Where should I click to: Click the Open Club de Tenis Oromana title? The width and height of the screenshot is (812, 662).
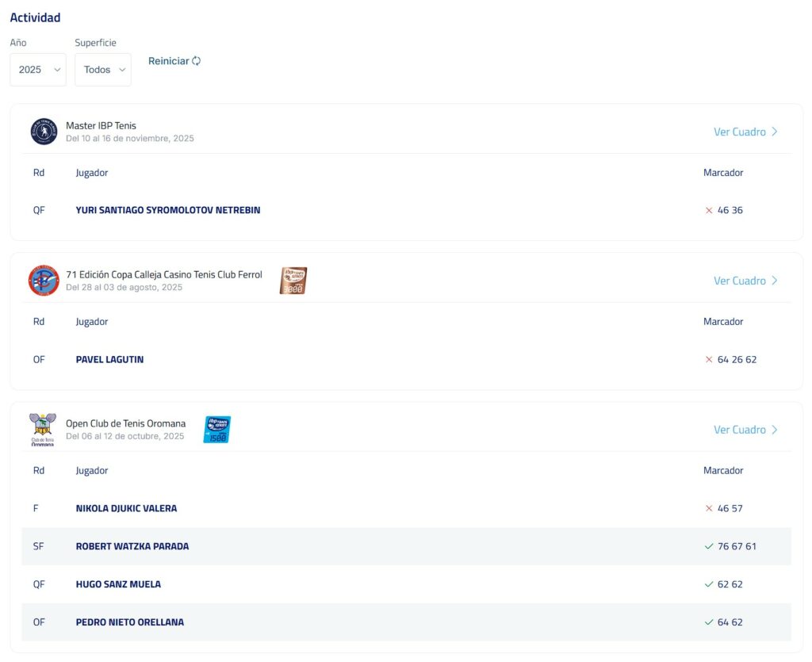(125, 423)
